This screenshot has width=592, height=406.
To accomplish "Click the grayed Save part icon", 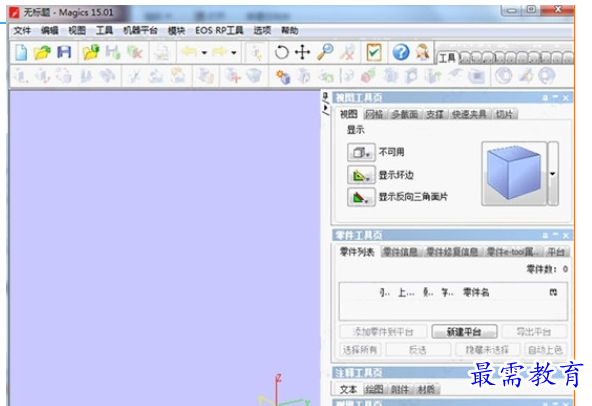I will (113, 52).
